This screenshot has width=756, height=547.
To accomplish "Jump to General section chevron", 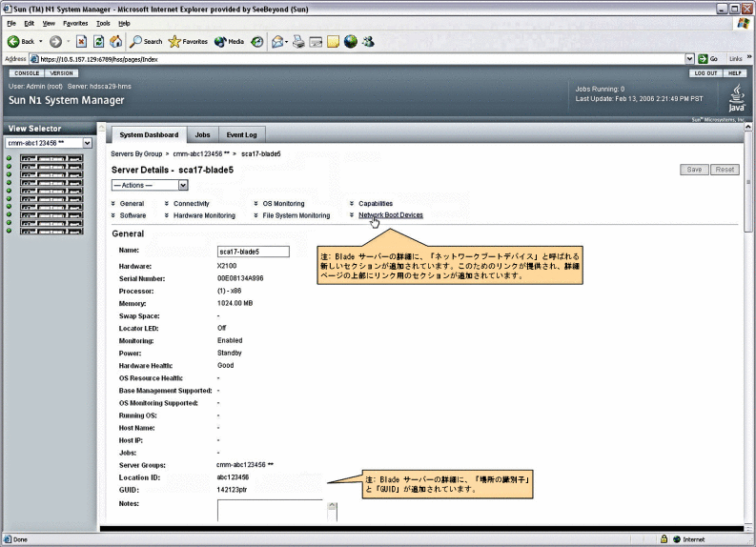I will (113, 203).
